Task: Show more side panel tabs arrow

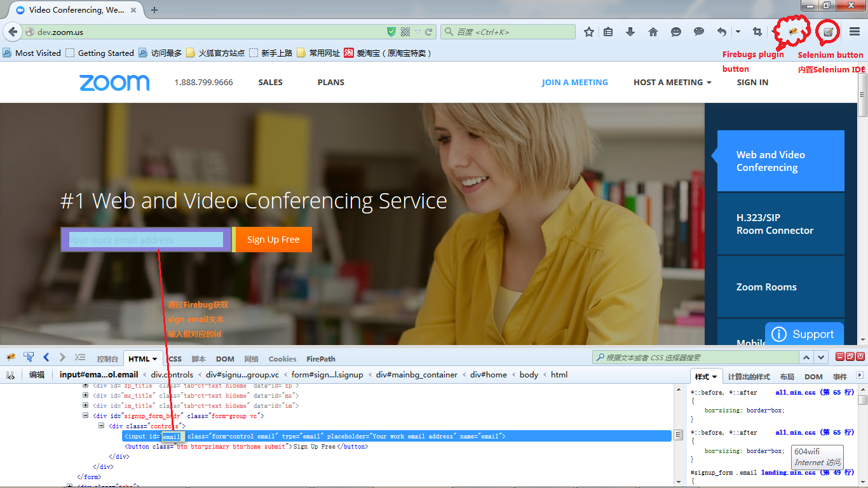Action: 860,376
